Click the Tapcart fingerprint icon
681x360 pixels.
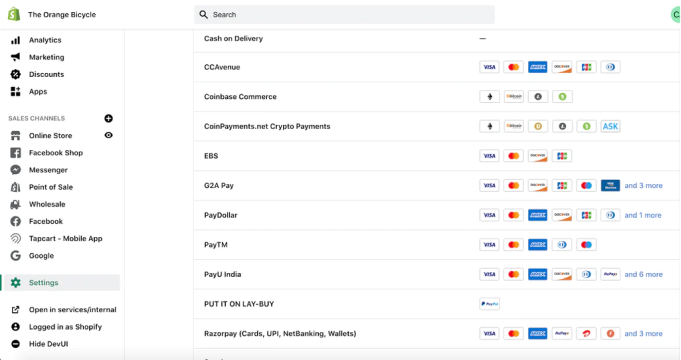coord(16,238)
